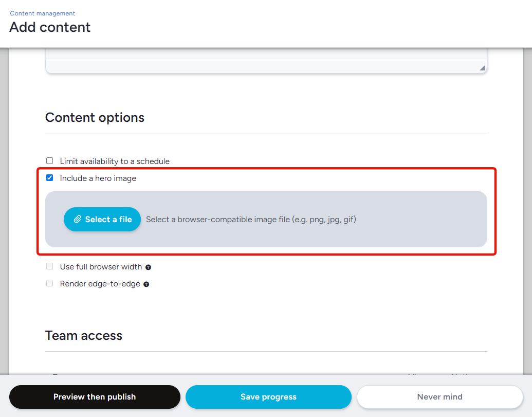
Task: Click help icon beside Use full browser width
Action: pos(148,267)
